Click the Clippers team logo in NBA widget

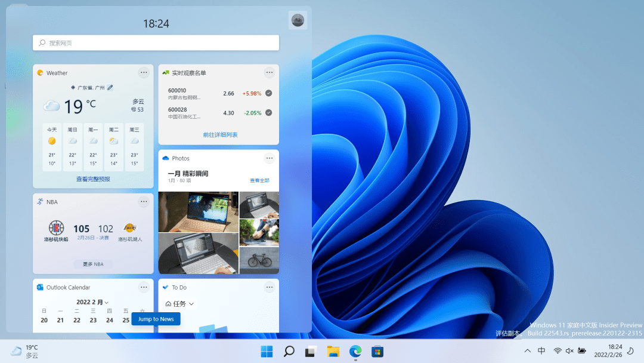click(x=56, y=229)
